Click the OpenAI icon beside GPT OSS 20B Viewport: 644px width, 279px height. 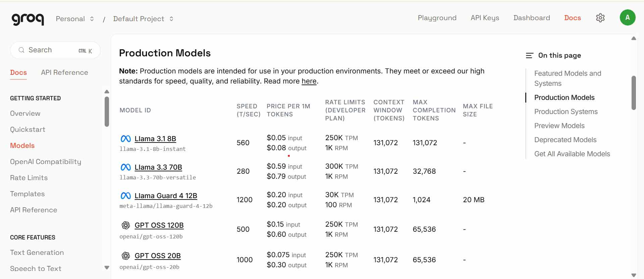[x=126, y=256]
